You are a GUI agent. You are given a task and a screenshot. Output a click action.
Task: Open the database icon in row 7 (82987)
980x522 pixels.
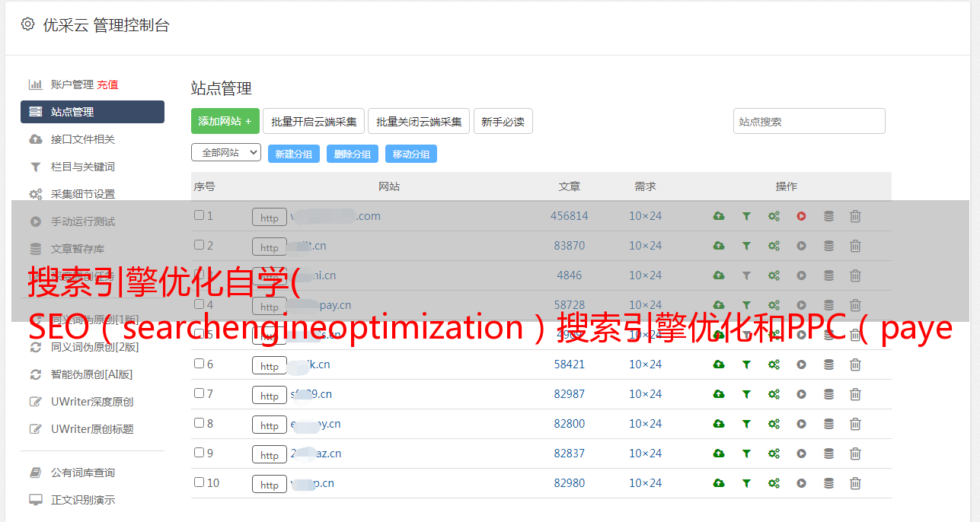[828, 394]
